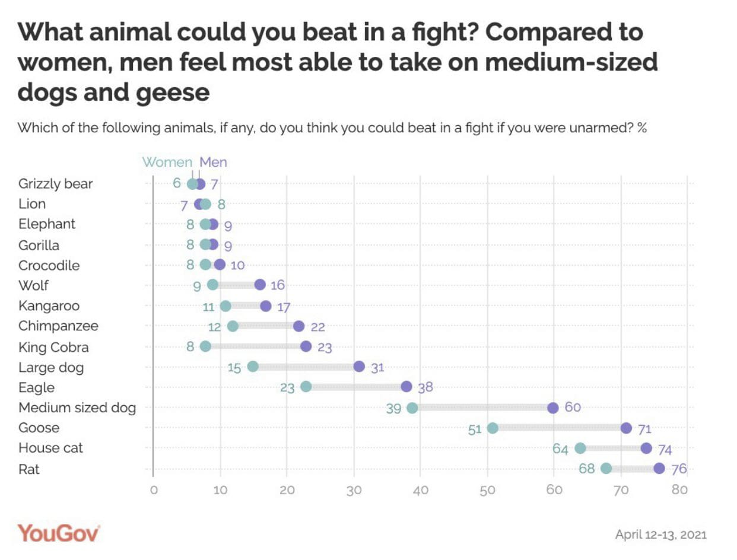Click the Men dot for Wolf at 16
The width and height of the screenshot is (737, 560).
pos(260,285)
